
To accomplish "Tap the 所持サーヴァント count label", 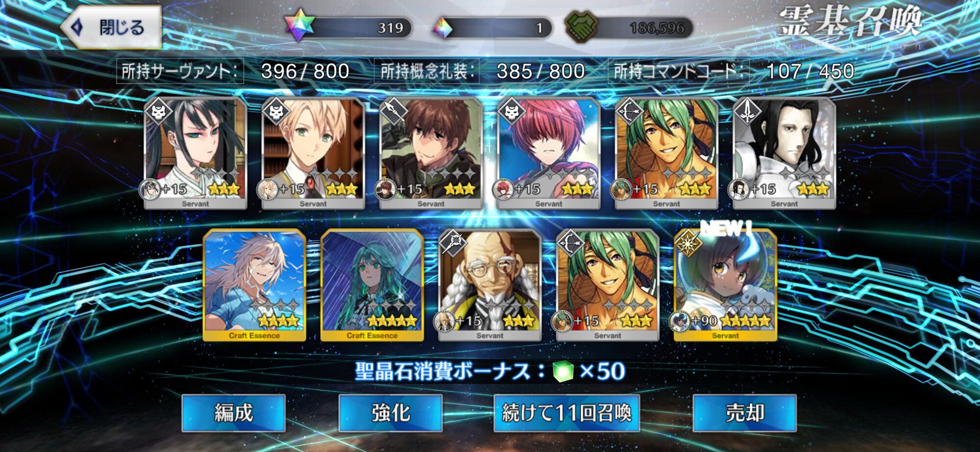I will pyautogui.click(x=180, y=71).
